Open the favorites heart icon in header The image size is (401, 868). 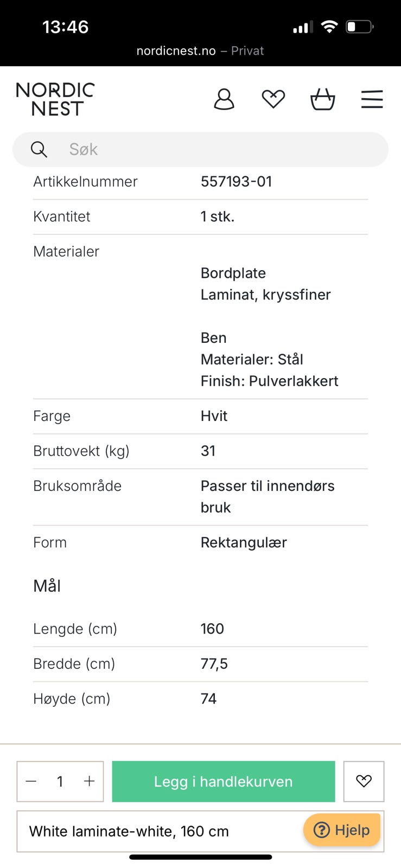tap(273, 99)
